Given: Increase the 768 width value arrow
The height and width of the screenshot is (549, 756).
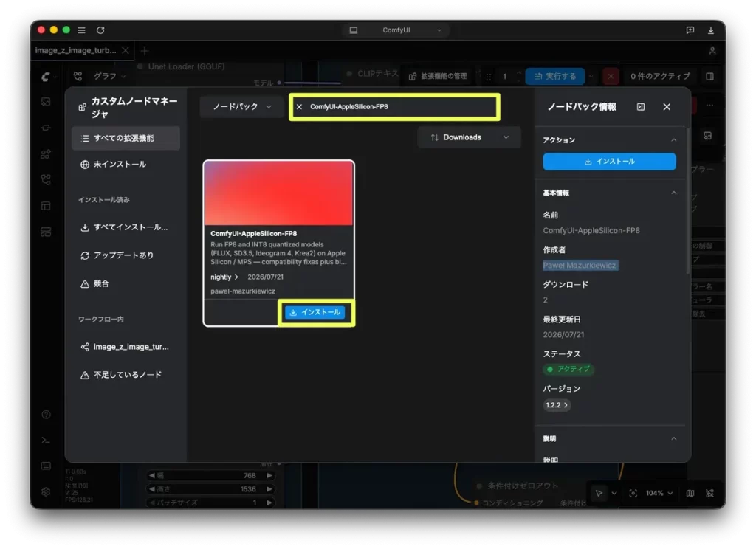Looking at the screenshot, I should (269, 476).
